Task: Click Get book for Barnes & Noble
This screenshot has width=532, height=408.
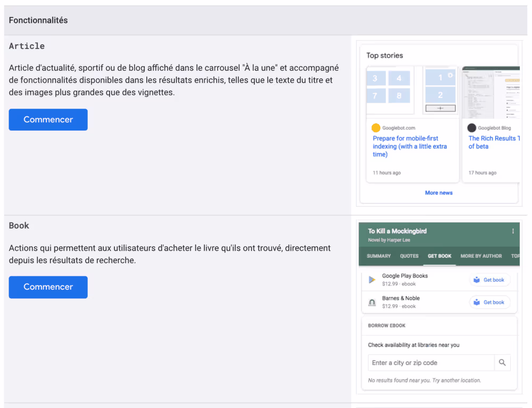Action: click(x=489, y=303)
